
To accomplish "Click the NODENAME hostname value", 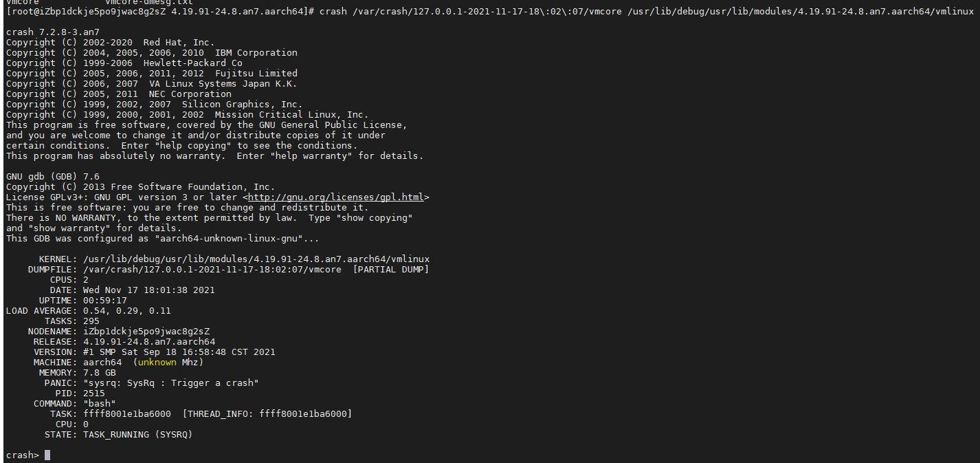I will click(x=146, y=332).
